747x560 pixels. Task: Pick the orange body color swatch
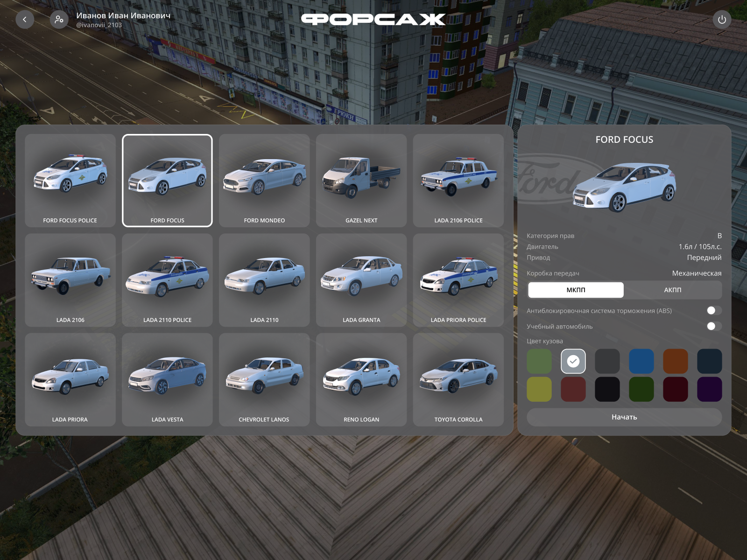675,361
